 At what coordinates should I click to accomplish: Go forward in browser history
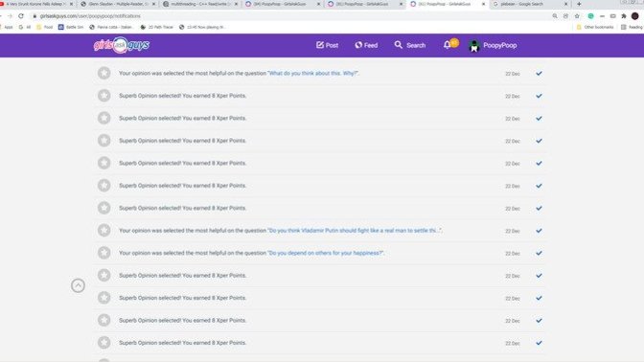[x=10, y=16]
